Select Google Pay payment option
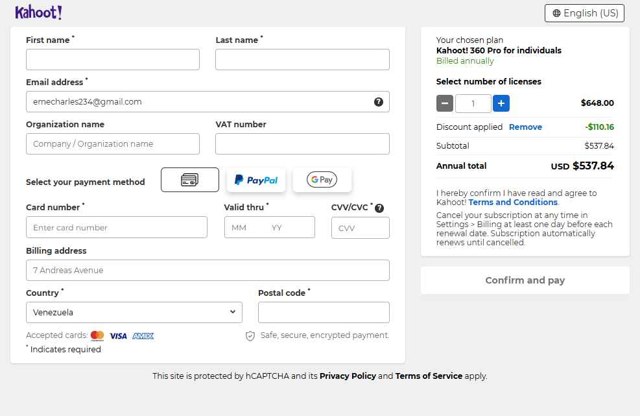 [x=322, y=180]
